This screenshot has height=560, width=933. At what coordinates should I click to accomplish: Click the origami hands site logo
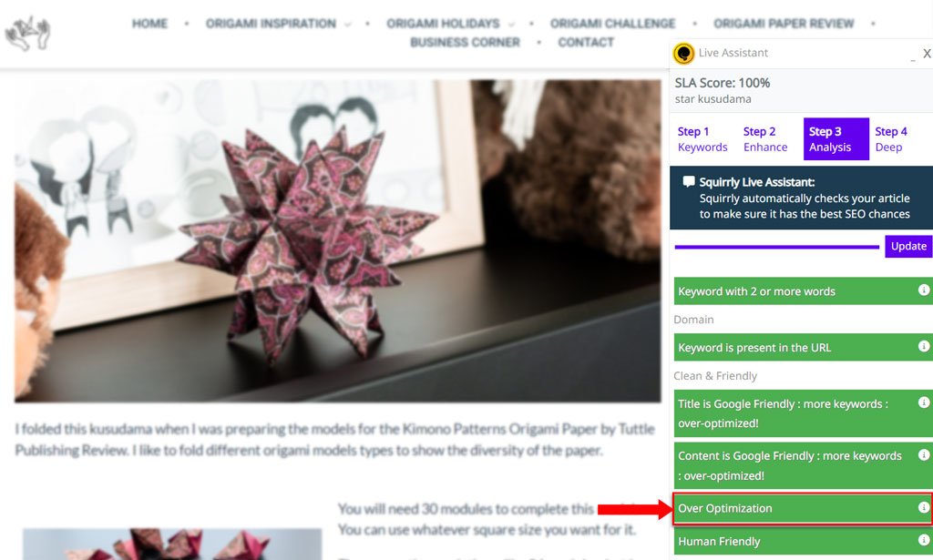(28, 34)
